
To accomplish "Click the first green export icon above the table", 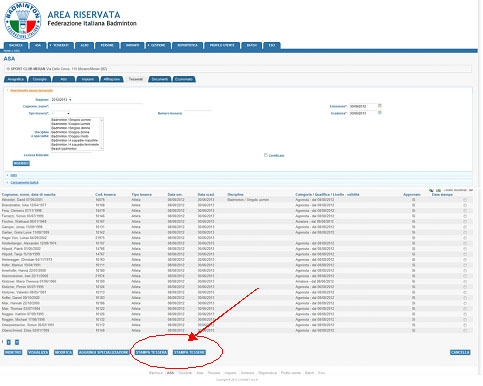I will click(431, 190).
